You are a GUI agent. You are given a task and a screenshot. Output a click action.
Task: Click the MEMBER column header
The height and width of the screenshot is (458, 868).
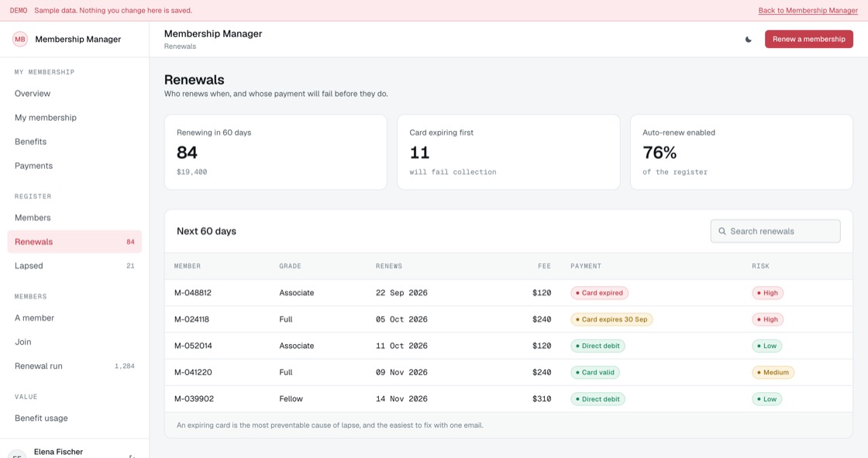click(188, 267)
